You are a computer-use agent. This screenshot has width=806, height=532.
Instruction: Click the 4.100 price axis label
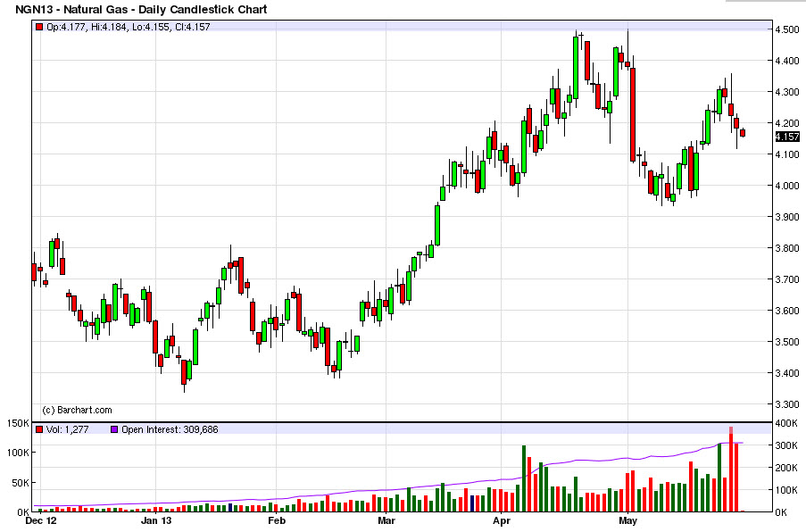point(787,154)
